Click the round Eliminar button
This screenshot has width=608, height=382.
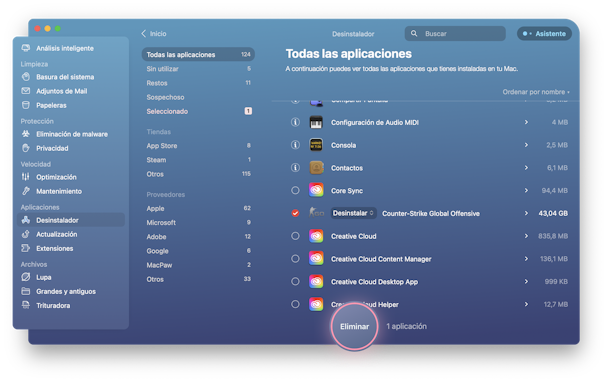pyautogui.click(x=354, y=327)
